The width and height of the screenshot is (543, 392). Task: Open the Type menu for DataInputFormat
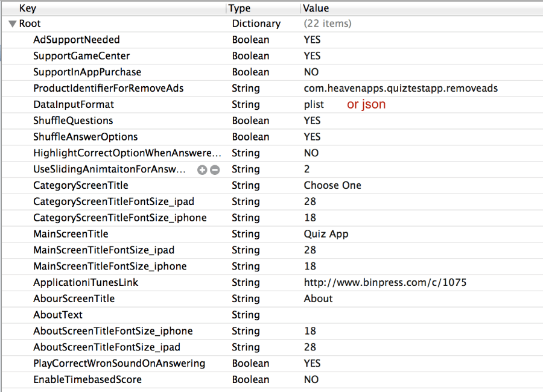246,104
